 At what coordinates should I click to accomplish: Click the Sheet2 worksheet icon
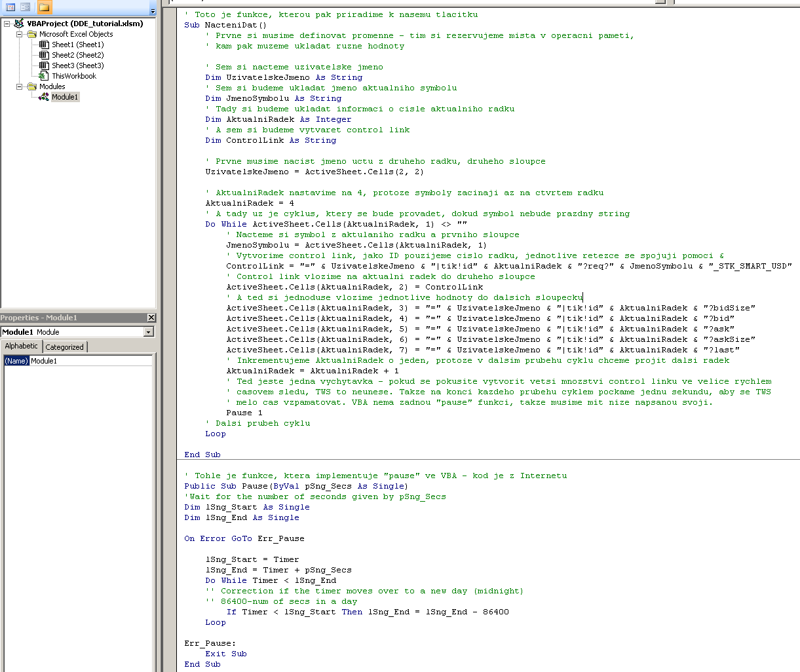tap(44, 55)
